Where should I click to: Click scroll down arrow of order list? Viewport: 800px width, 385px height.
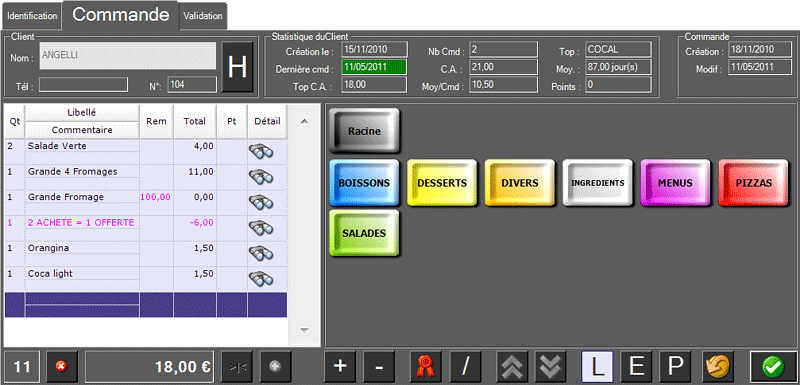tap(305, 330)
